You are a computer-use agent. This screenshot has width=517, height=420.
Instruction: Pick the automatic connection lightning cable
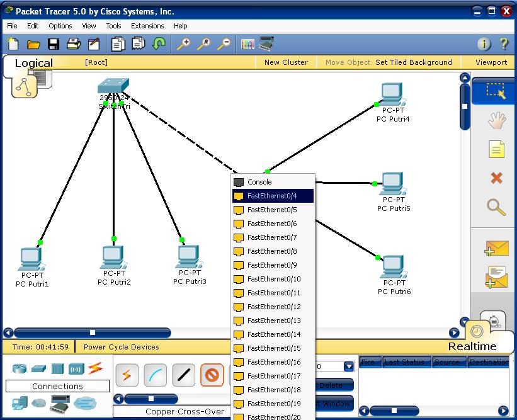127,375
